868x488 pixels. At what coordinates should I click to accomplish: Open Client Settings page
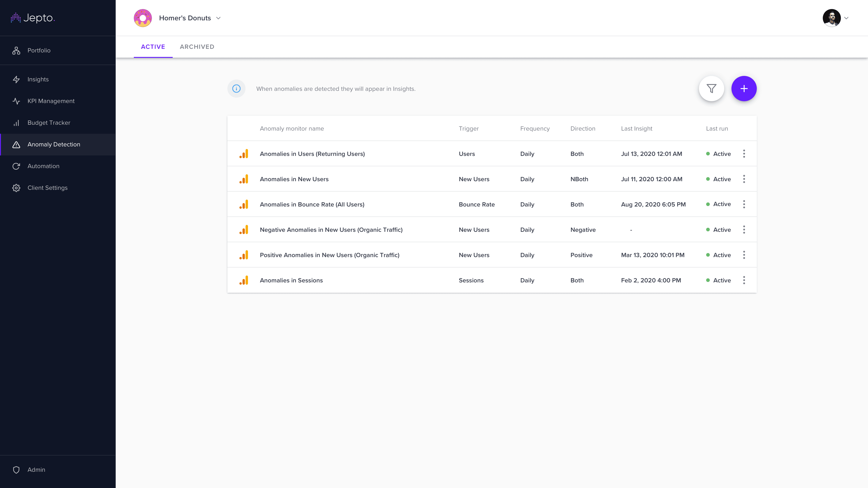[x=58, y=188]
